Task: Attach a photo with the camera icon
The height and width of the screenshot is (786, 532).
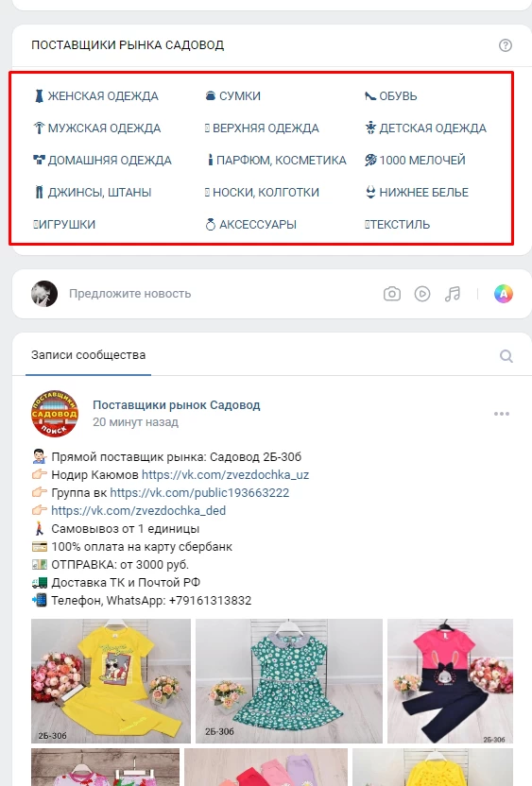Action: (x=392, y=294)
